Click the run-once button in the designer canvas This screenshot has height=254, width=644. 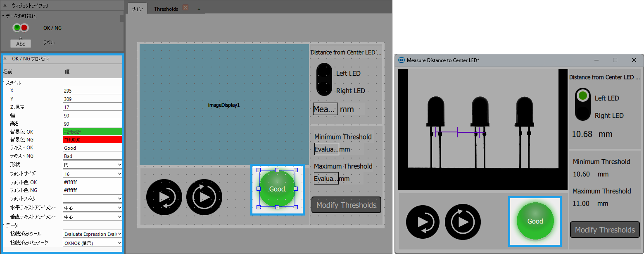[x=164, y=197]
